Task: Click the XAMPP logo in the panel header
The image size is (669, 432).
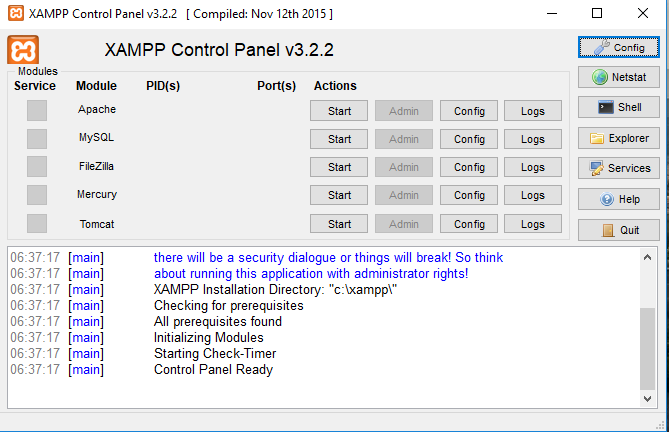Action: 23,50
